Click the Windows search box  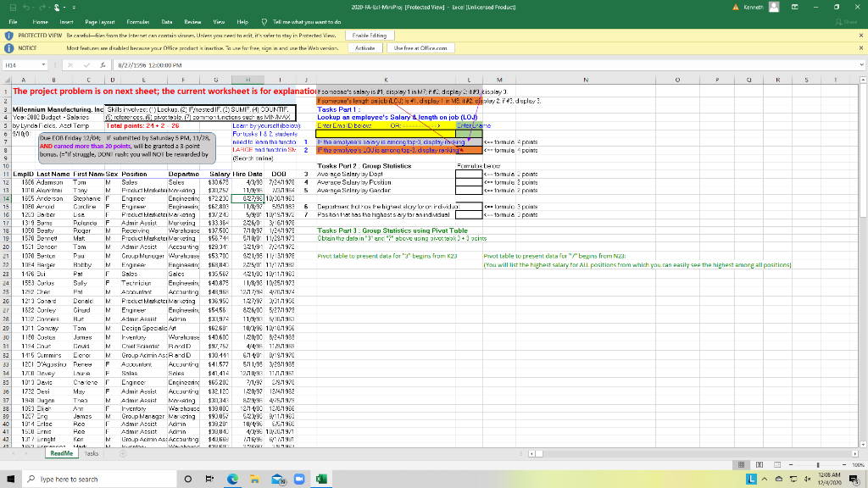[x=102, y=480]
